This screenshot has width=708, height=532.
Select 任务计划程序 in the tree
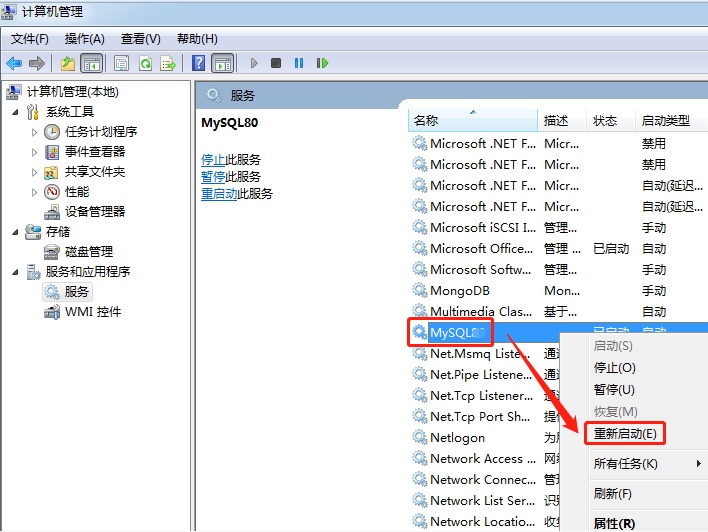tap(101, 132)
